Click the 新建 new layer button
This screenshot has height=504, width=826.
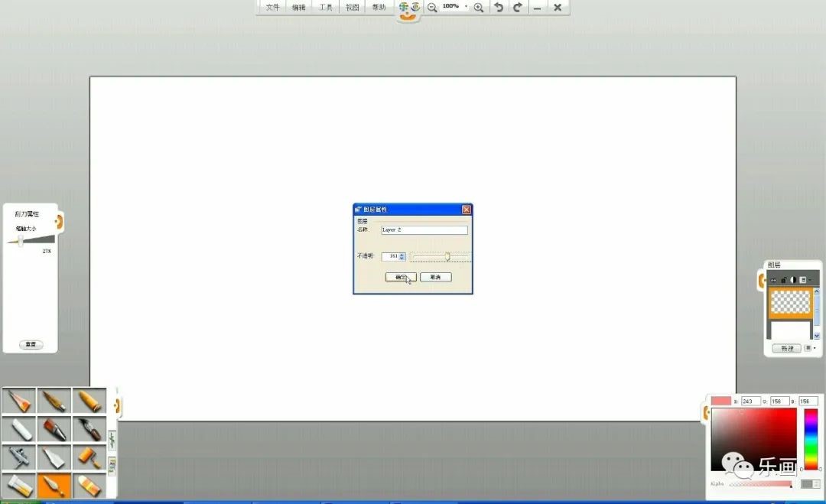pos(786,348)
